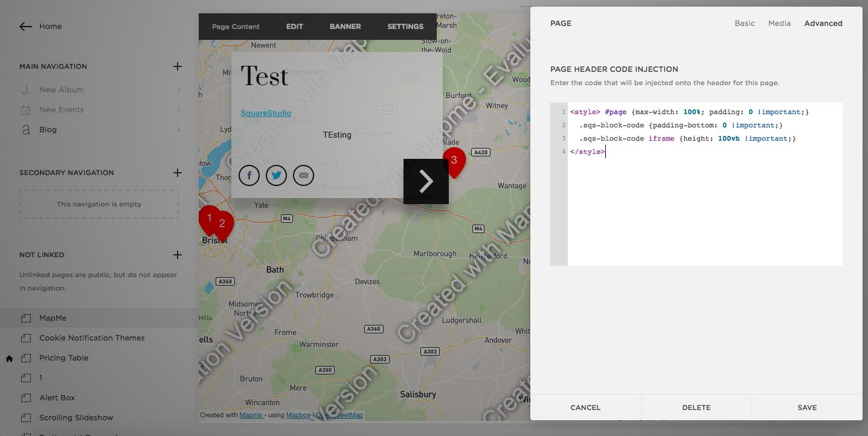The height and width of the screenshot is (436, 868).
Task: Click the next arrow on the map card
Action: [x=426, y=181]
